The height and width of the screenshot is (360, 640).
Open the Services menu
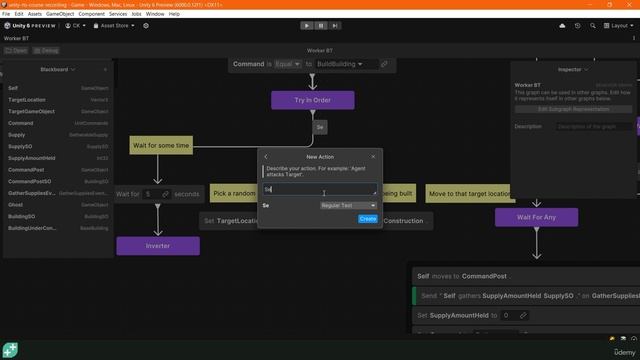118,14
